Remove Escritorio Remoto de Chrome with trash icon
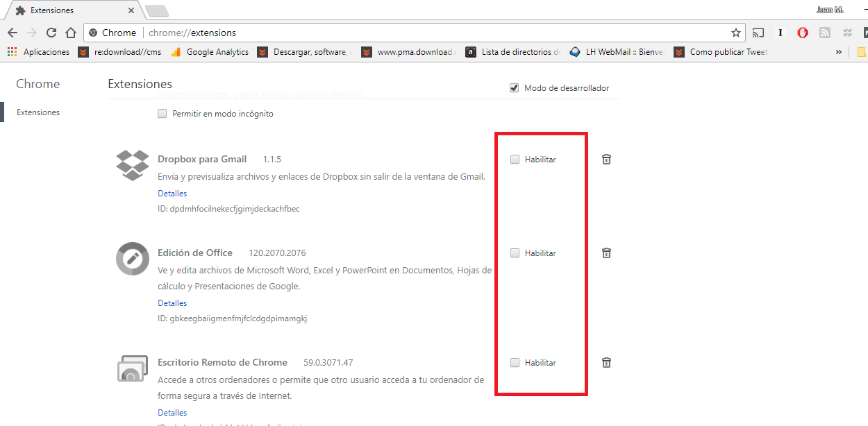The image size is (868, 426). click(606, 362)
